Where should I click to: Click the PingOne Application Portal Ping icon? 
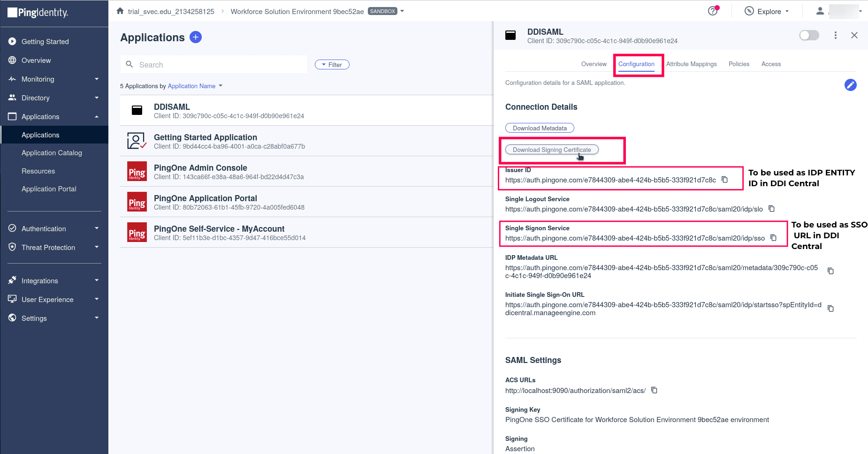(137, 202)
